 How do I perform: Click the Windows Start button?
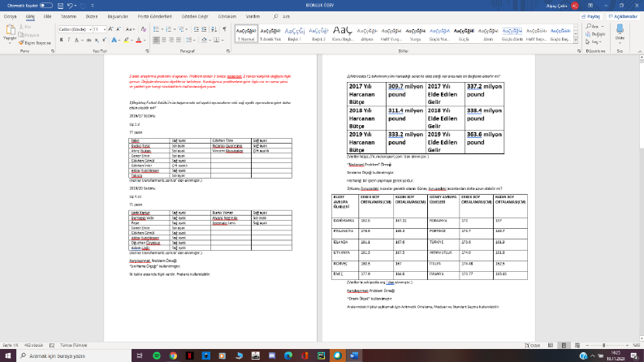click(x=8, y=356)
